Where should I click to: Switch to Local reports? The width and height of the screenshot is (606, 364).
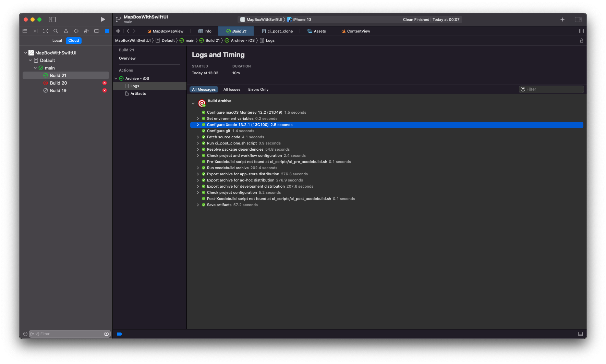click(x=57, y=40)
